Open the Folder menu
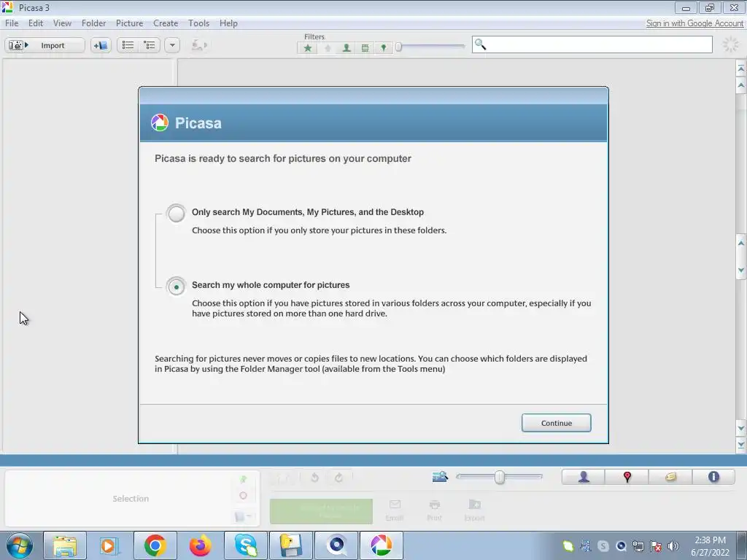747x560 pixels. coord(93,23)
